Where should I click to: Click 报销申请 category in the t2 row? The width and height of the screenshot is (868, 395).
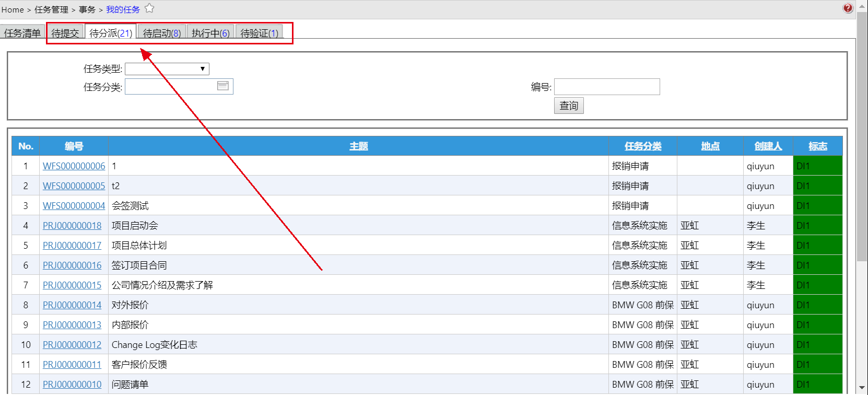(x=630, y=186)
